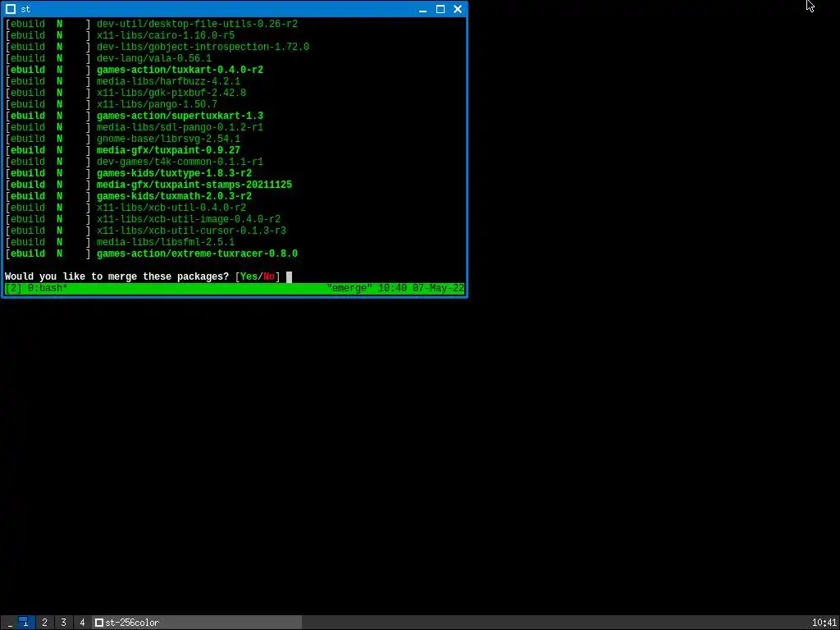This screenshot has width=840, height=630.
Task: Switch to workspace 3 in the pager
Action: point(63,622)
